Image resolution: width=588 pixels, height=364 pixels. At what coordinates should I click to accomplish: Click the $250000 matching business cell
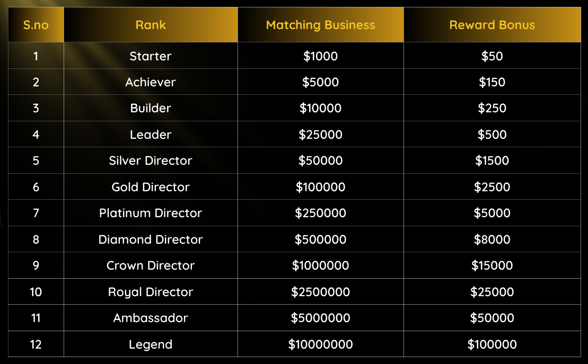[320, 213]
